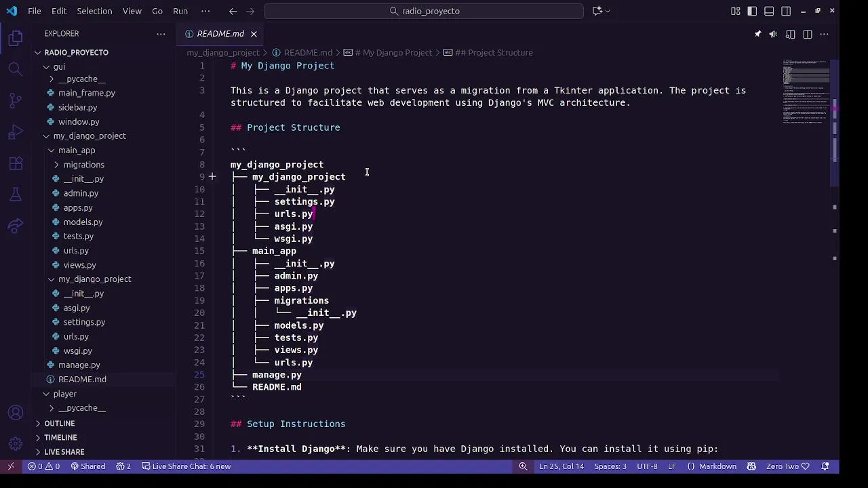Open the Extensions view
The height and width of the screenshot is (488, 868).
tap(16, 163)
